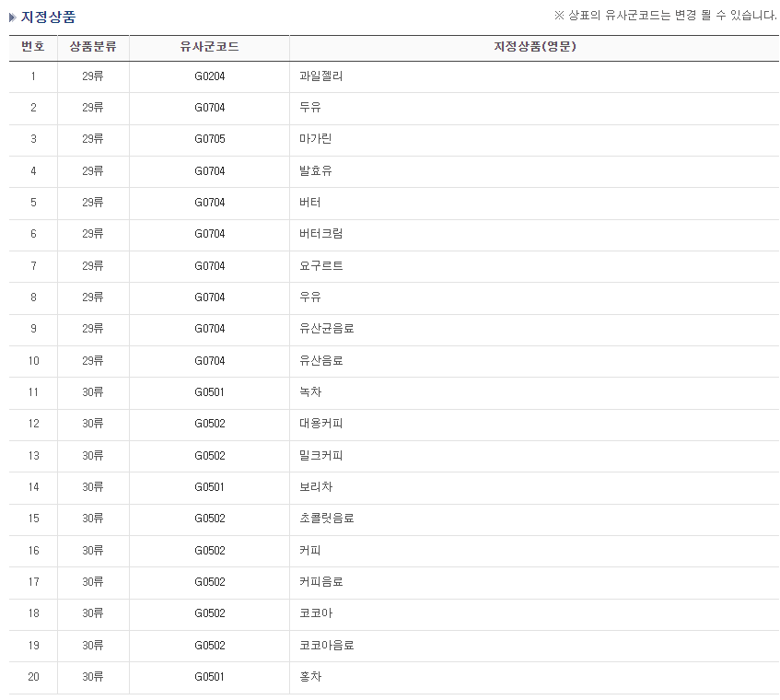Screen dimensions: 780x700
Task: Click the 유사군코드 column header
Action: pyautogui.click(x=207, y=48)
